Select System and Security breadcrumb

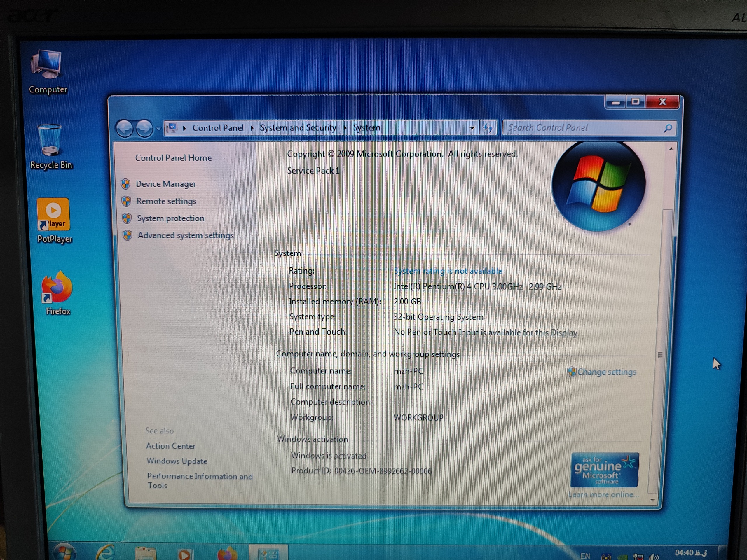point(298,127)
